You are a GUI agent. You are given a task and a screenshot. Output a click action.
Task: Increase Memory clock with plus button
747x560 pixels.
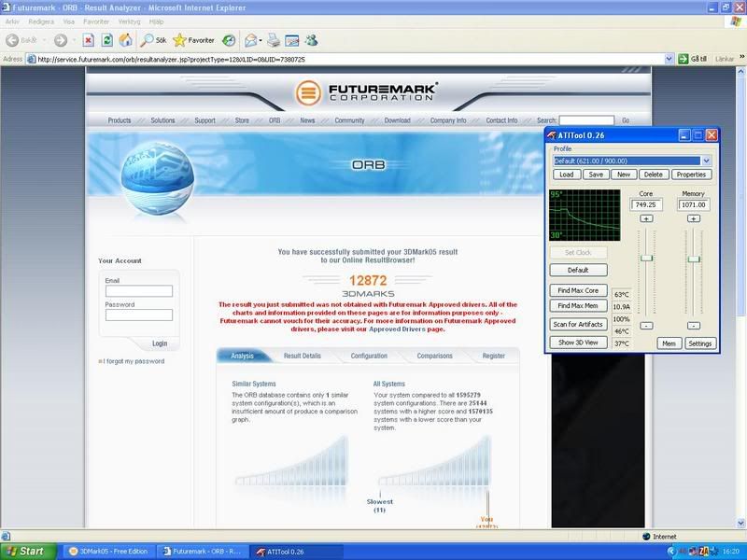(694, 218)
